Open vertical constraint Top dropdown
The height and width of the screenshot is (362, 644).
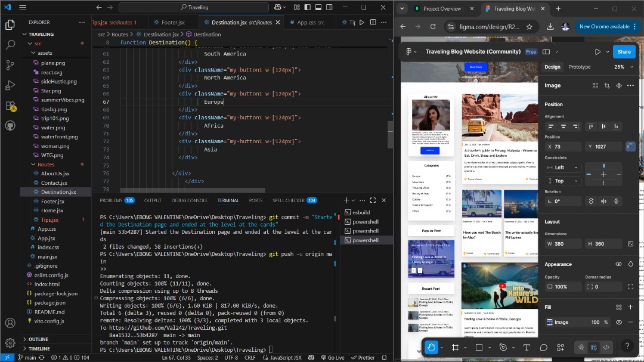click(563, 181)
